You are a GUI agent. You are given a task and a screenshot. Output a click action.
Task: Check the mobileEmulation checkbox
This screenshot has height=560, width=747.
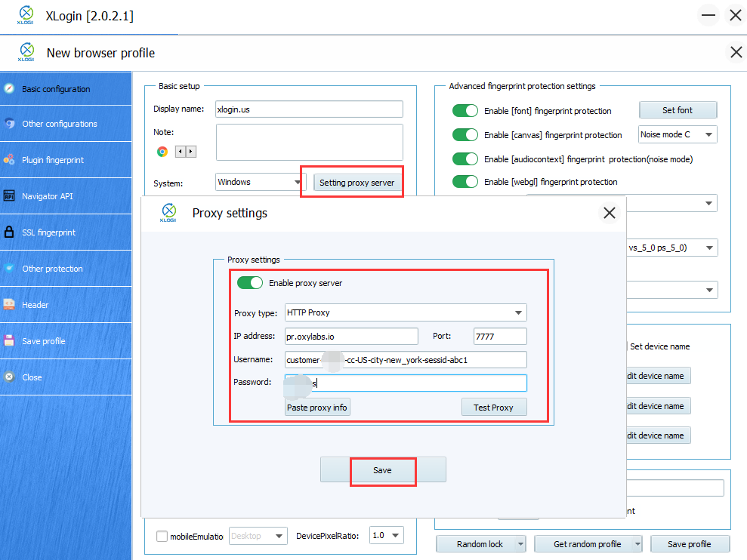pos(162,536)
